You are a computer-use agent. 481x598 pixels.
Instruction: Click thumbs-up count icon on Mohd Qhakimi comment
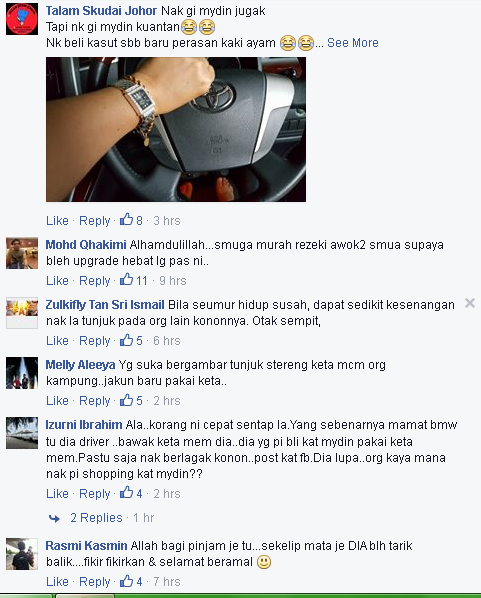click(126, 280)
